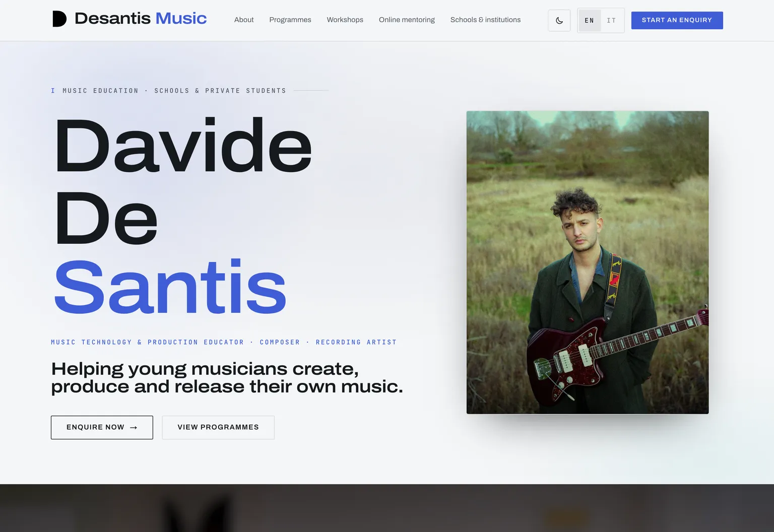This screenshot has width=774, height=532.
Task: Click the 'Helping young musicians create' tagline
Action: coord(227,377)
